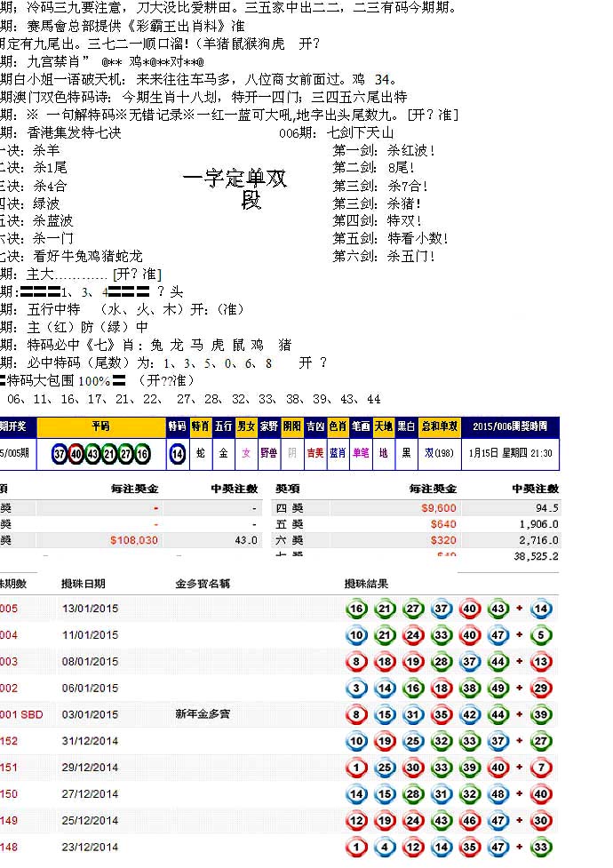Screen dimensions: 613x868
Task: Click the 新年金多寶 draw name
Action: (x=203, y=714)
